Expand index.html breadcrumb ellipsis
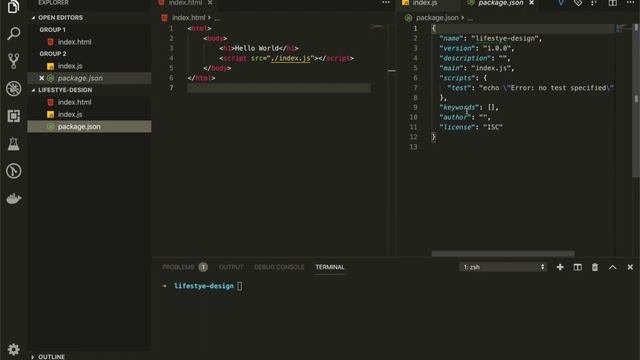The height and width of the screenshot is (360, 640). coord(217,18)
